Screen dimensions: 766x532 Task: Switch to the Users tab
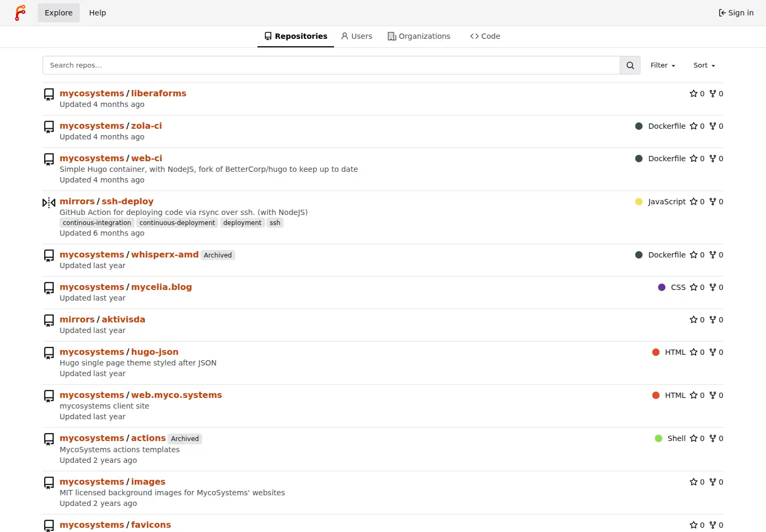point(356,36)
